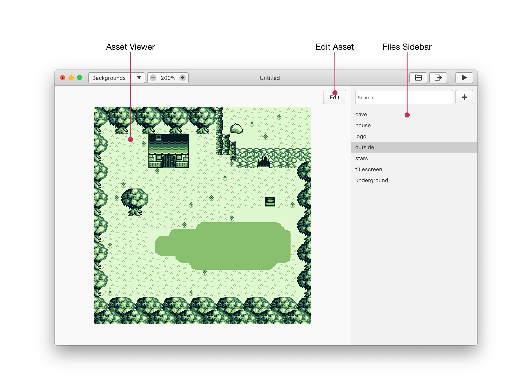532x392 pixels.
Task: Click the 200% zoom level label
Action: pyautogui.click(x=168, y=78)
